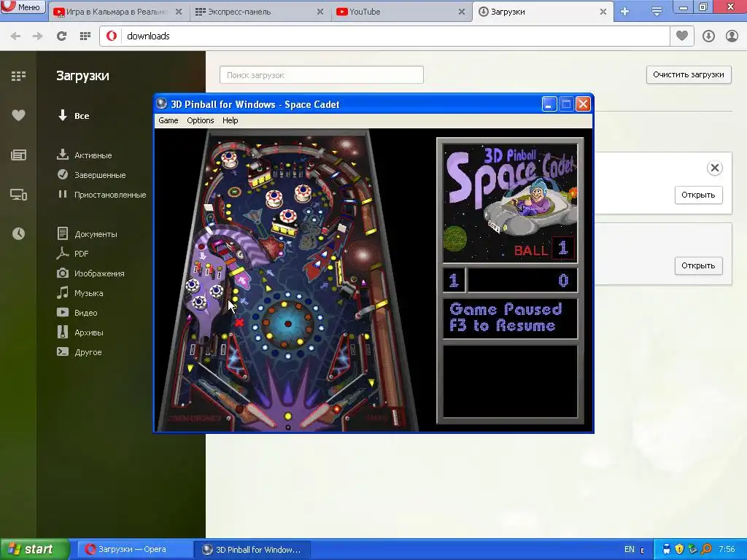747x560 pixels.
Task: Open the downloads arrow toolbar icon
Action: [708, 36]
